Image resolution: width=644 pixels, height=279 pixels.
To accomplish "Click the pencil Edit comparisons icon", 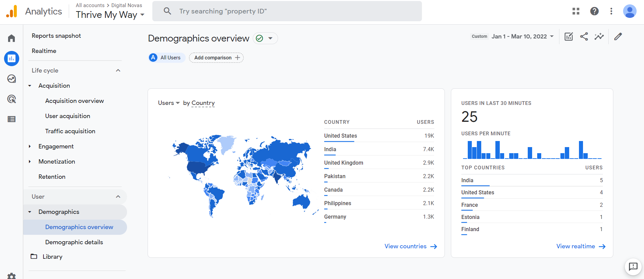I will coord(618,36).
